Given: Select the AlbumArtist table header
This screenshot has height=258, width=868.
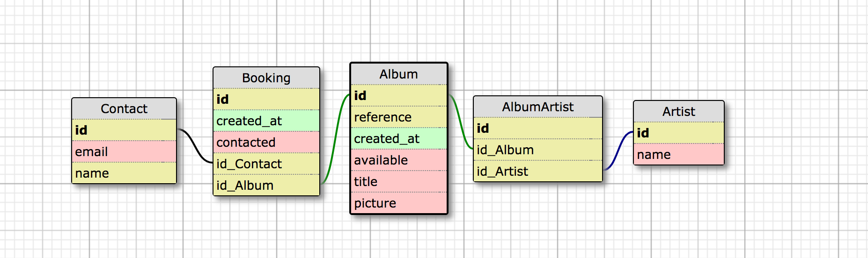Looking at the screenshot, I should click(x=538, y=107).
